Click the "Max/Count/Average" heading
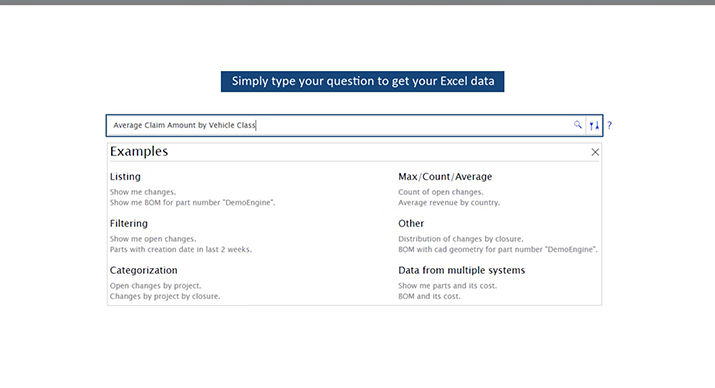This screenshot has height=388, width=715. point(445,176)
